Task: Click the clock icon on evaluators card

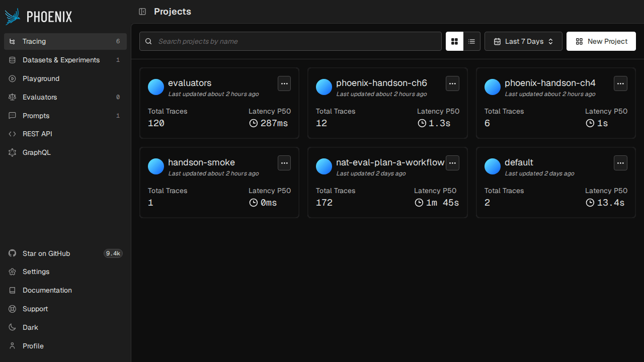Action: pyautogui.click(x=254, y=123)
